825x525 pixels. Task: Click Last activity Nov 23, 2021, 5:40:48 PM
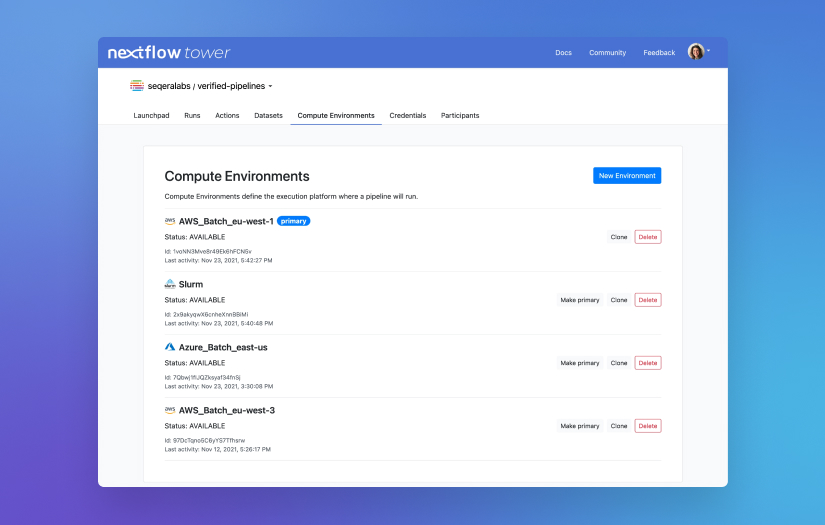219,324
